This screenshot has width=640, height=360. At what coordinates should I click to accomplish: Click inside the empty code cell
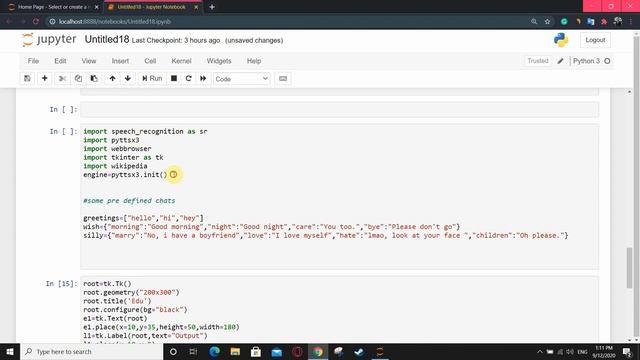[340, 109]
